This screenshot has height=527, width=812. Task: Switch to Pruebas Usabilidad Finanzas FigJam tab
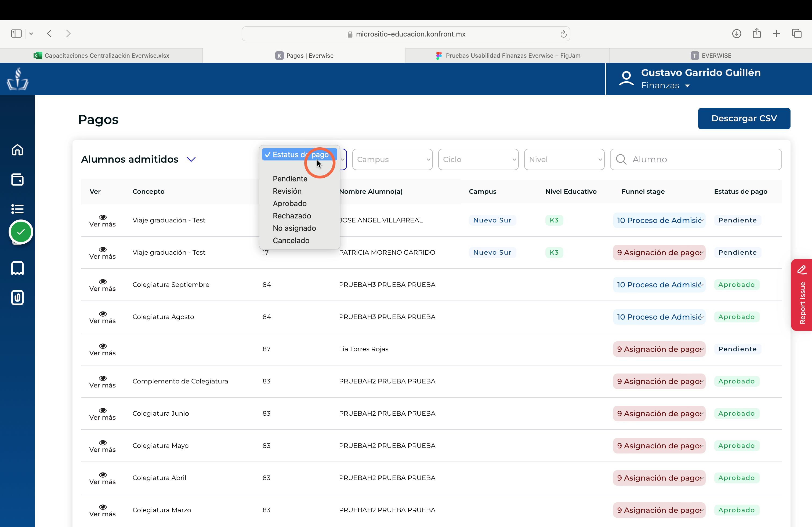pos(508,56)
